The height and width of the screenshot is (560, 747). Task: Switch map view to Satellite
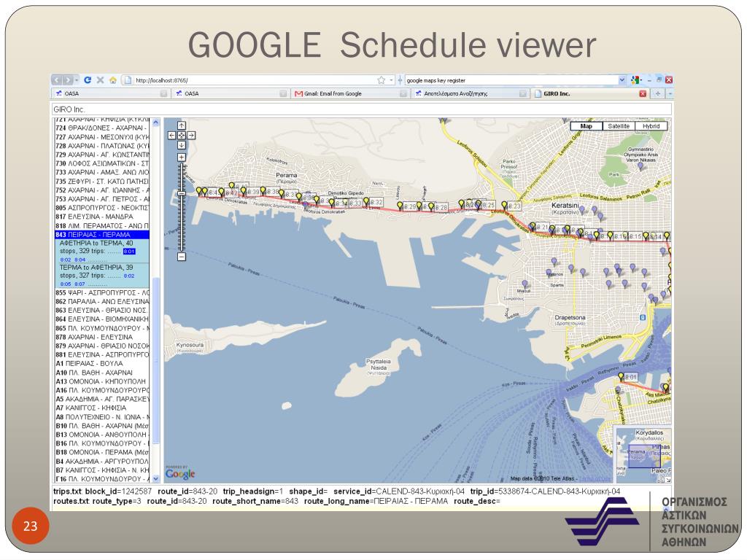[x=619, y=126]
